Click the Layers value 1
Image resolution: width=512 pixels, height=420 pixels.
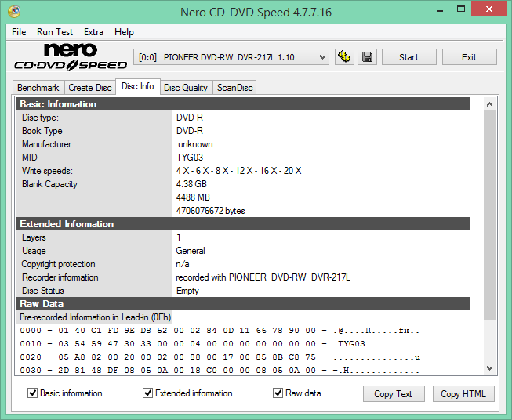coord(179,237)
